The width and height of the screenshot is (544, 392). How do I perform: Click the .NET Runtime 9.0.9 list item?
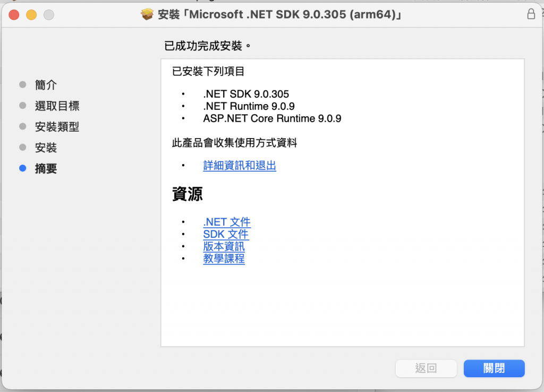point(249,106)
